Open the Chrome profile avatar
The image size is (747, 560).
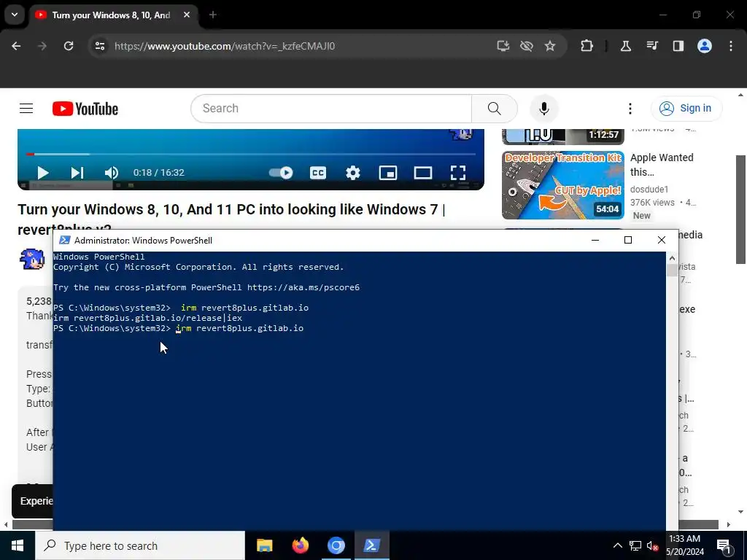tap(705, 46)
